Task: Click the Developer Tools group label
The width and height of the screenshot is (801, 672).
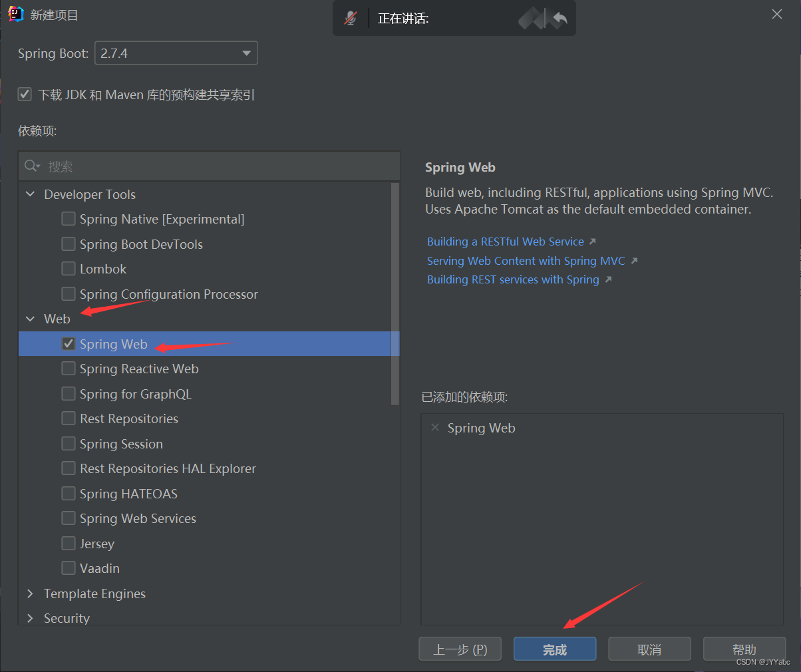Action: click(90, 194)
